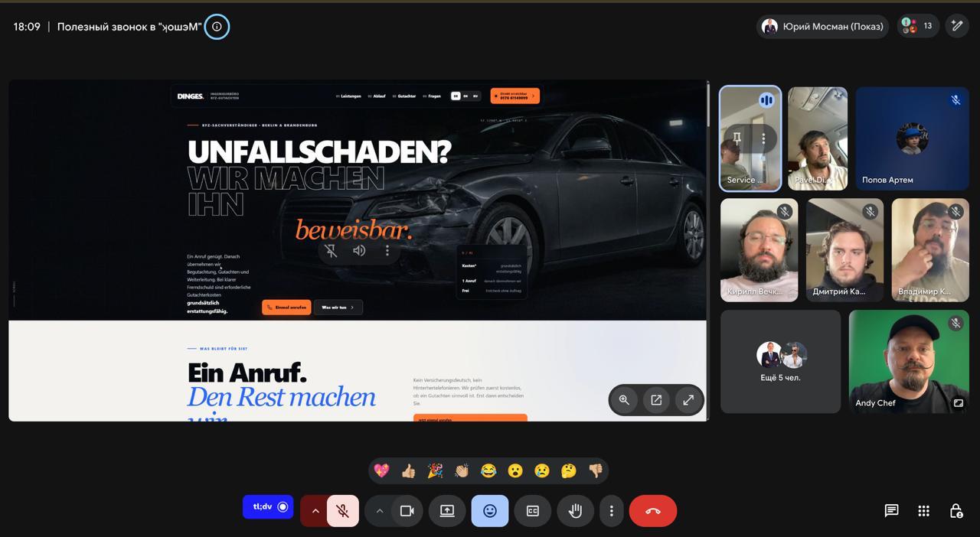Select Pavel participant video tile
980x537 pixels.
[818, 138]
